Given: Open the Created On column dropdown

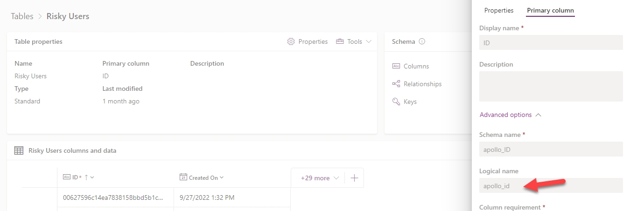Looking at the screenshot, I should (221, 177).
